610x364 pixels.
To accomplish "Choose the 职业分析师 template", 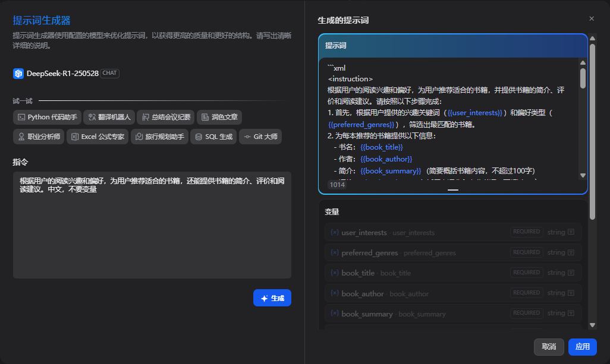I will click(x=39, y=137).
